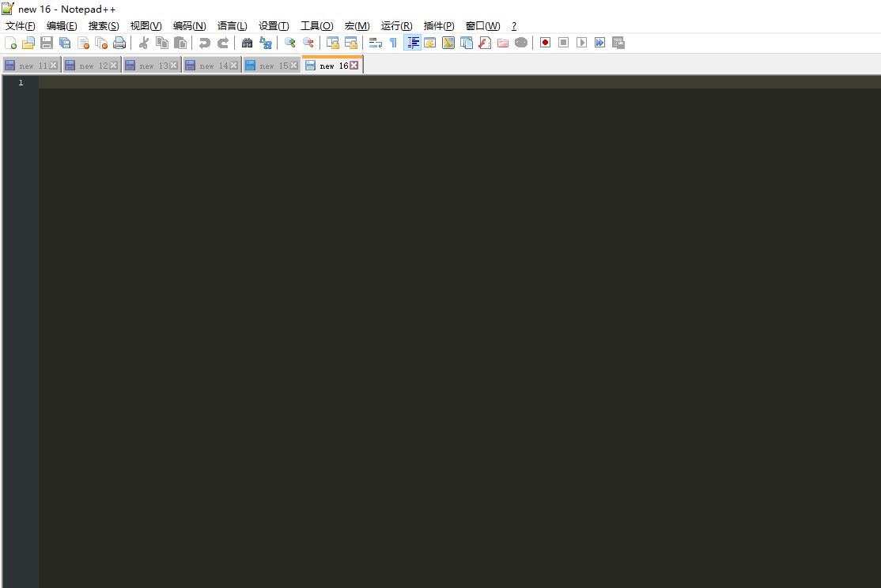Open the 编辑(E) menu

62,26
